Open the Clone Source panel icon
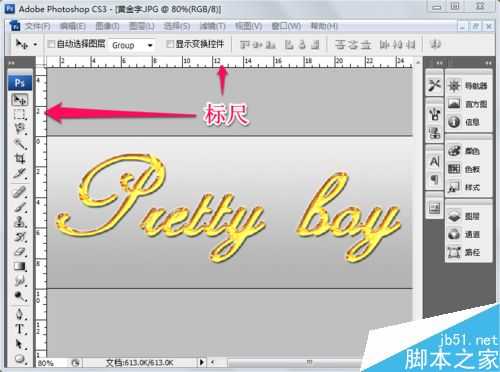The height and width of the screenshot is (372, 500). (434, 133)
